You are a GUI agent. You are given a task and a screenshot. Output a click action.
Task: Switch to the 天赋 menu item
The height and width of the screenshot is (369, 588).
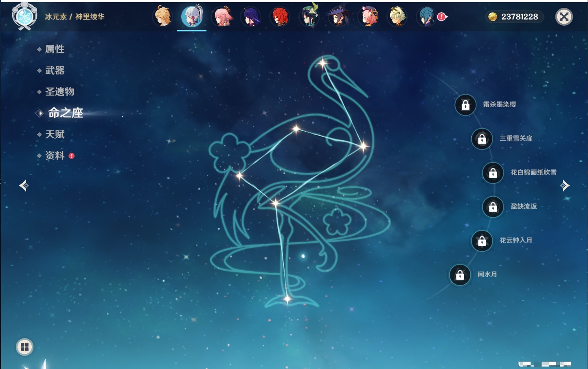(55, 134)
